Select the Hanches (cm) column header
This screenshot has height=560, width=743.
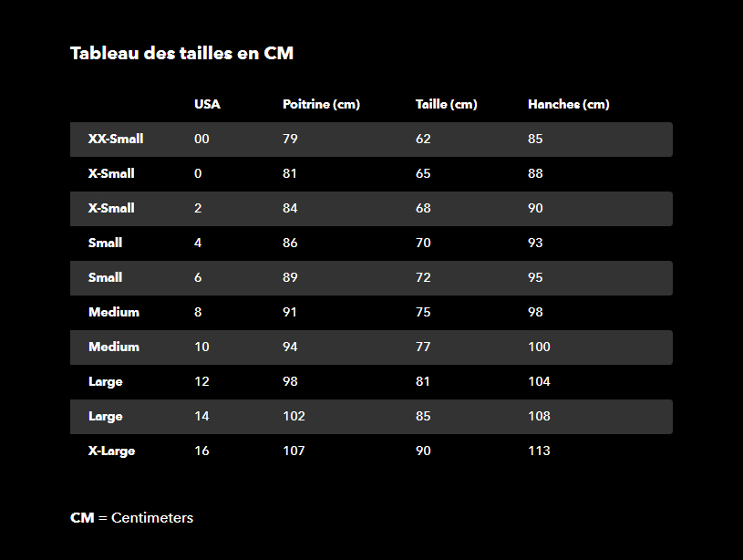pos(568,104)
